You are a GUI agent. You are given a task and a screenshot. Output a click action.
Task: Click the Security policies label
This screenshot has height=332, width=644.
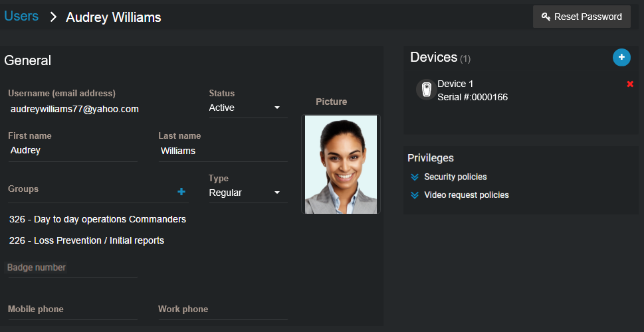click(455, 177)
